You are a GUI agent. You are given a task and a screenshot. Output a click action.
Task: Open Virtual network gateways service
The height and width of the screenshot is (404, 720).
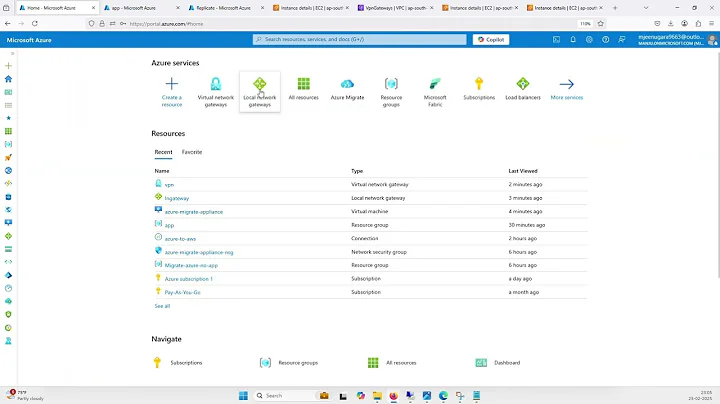(x=215, y=92)
